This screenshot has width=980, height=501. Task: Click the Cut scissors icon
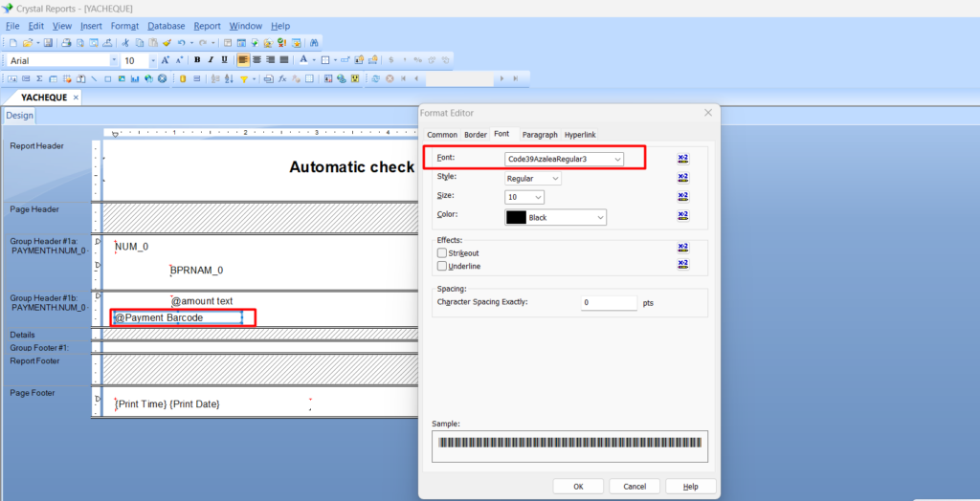(124, 43)
